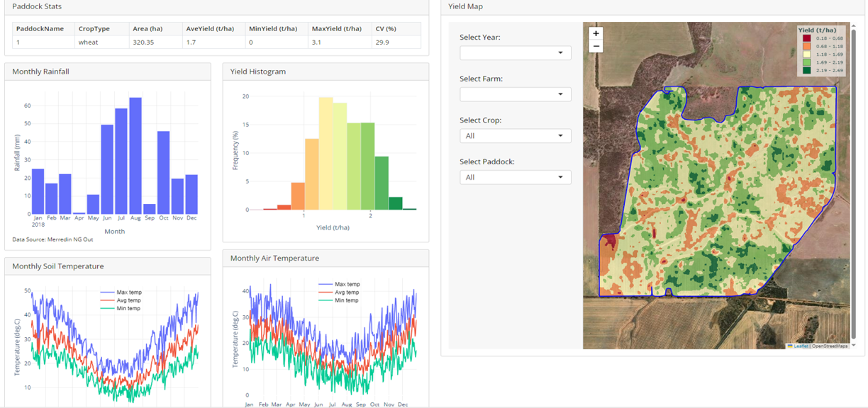868x408 pixels.
Task: Click the CV (%) column header
Action: click(x=386, y=29)
